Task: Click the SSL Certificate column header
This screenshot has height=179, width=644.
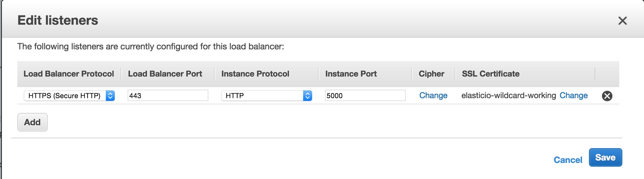Action: pyautogui.click(x=490, y=74)
